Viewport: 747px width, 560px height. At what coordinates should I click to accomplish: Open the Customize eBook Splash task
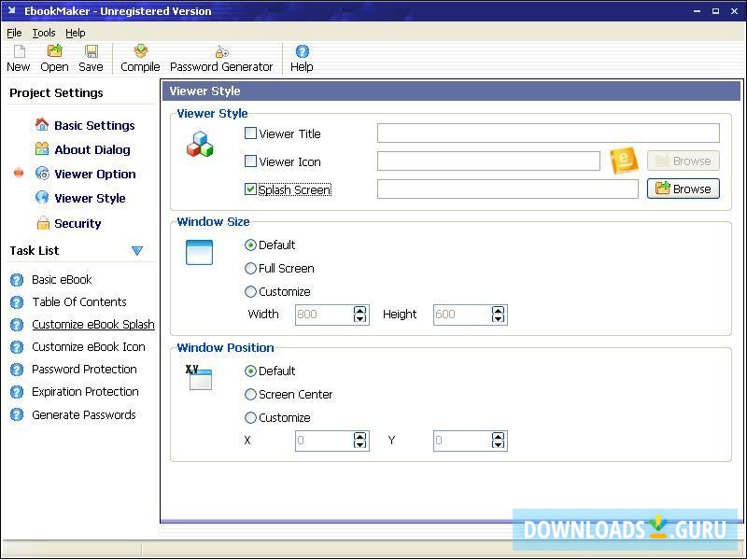click(93, 324)
